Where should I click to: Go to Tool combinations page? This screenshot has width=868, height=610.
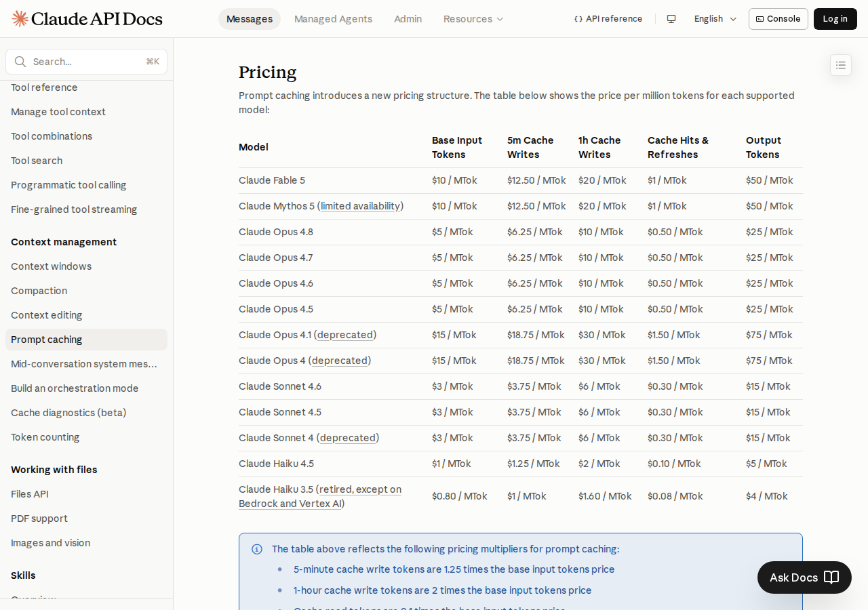click(x=86, y=136)
